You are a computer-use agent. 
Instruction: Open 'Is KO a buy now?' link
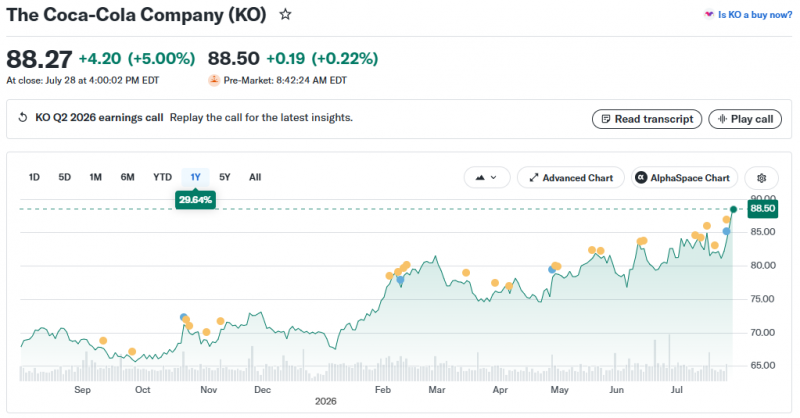[x=748, y=15]
